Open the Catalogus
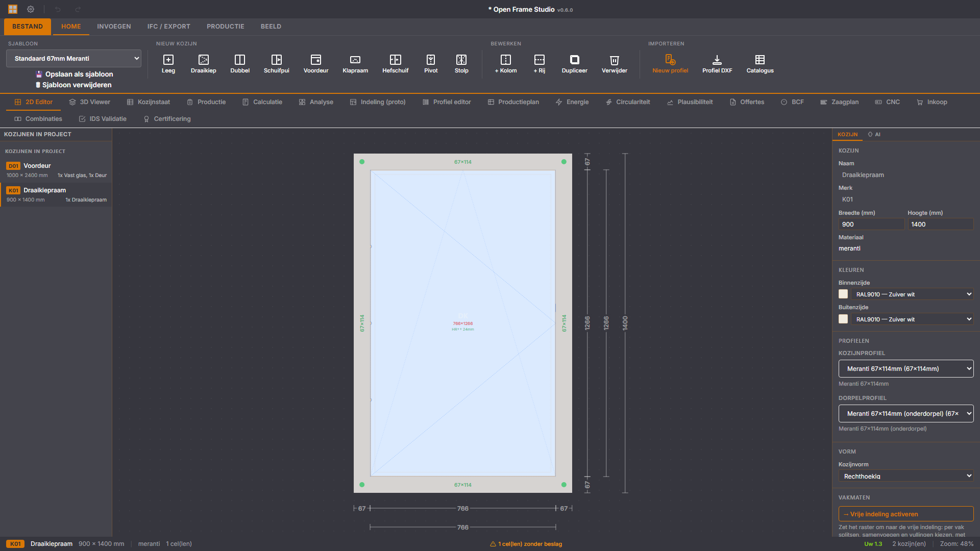The image size is (980, 551). tap(760, 64)
